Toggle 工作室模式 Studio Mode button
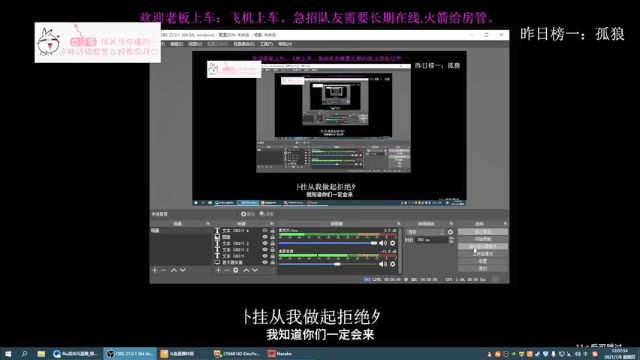The height and width of the screenshot is (360, 640). click(x=483, y=254)
